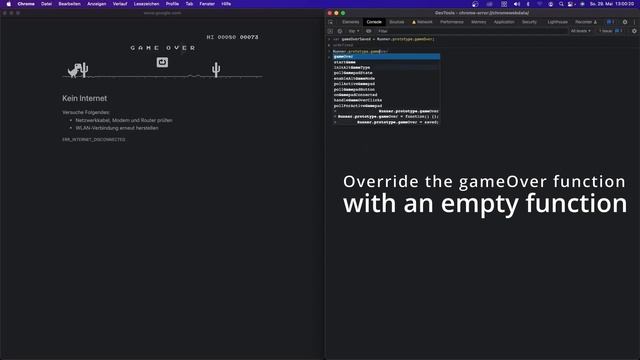
Task: Open the Fenster menu
Action: pyautogui.click(x=207, y=4)
